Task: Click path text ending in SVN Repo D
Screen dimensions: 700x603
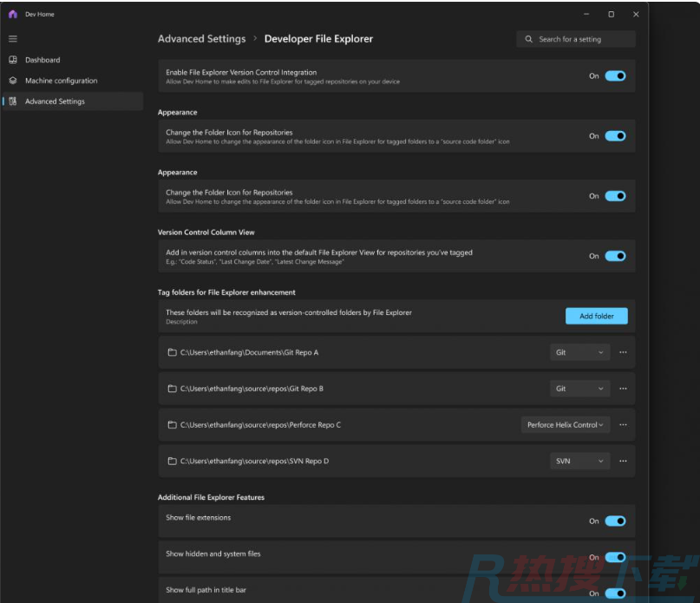Action: (x=254, y=461)
